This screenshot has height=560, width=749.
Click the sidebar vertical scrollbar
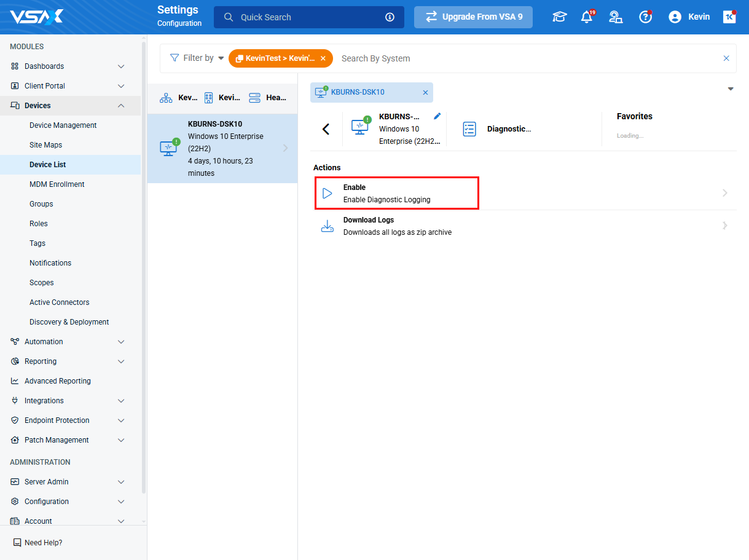144,267
